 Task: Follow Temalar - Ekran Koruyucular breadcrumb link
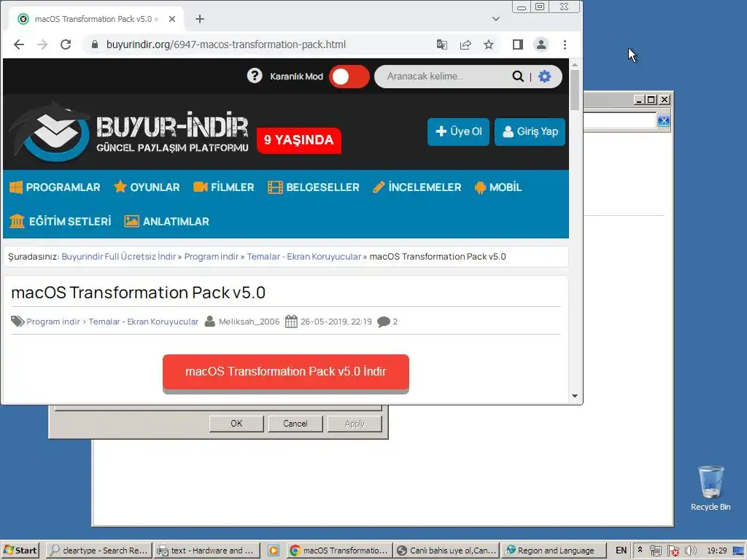coord(304,257)
